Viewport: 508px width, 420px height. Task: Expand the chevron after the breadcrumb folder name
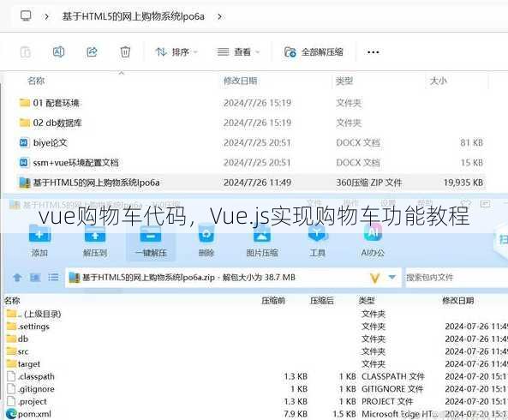click(x=219, y=16)
